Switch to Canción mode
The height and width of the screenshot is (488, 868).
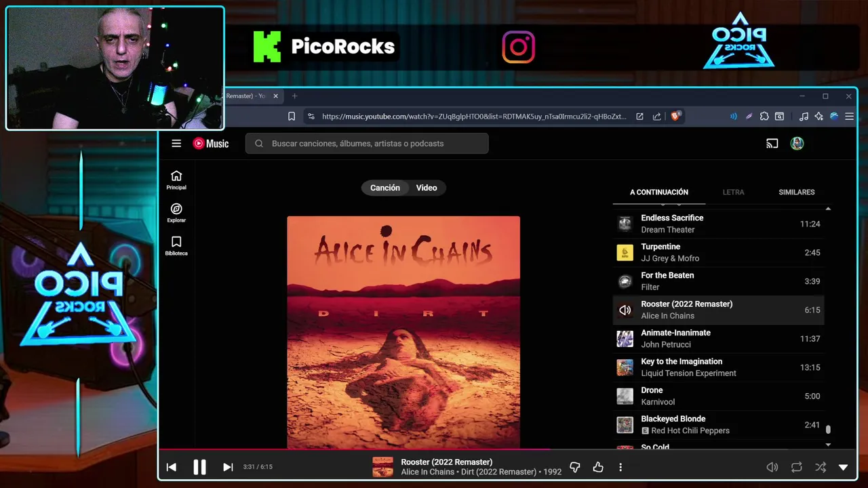(x=385, y=188)
